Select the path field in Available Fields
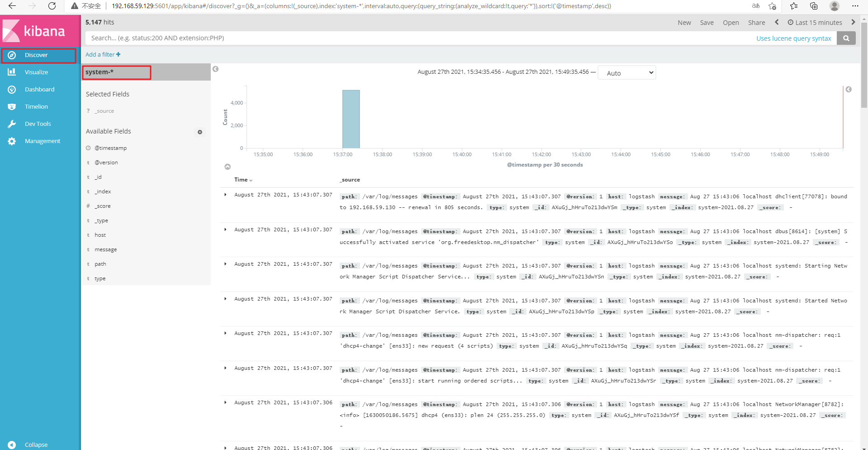Screen dimensions: 868x450 (x=100, y=264)
